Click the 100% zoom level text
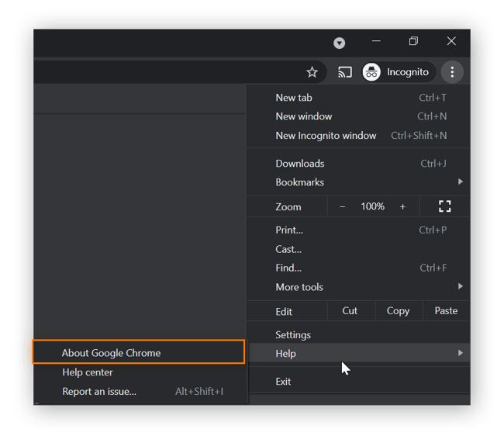 point(372,206)
